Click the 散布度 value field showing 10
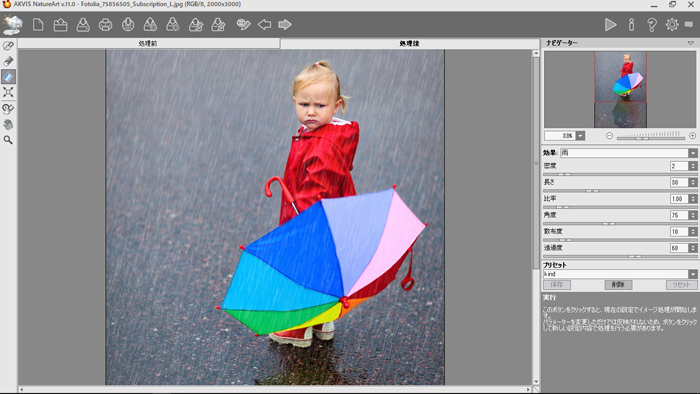Image resolution: width=700 pixels, height=394 pixels. 679,232
